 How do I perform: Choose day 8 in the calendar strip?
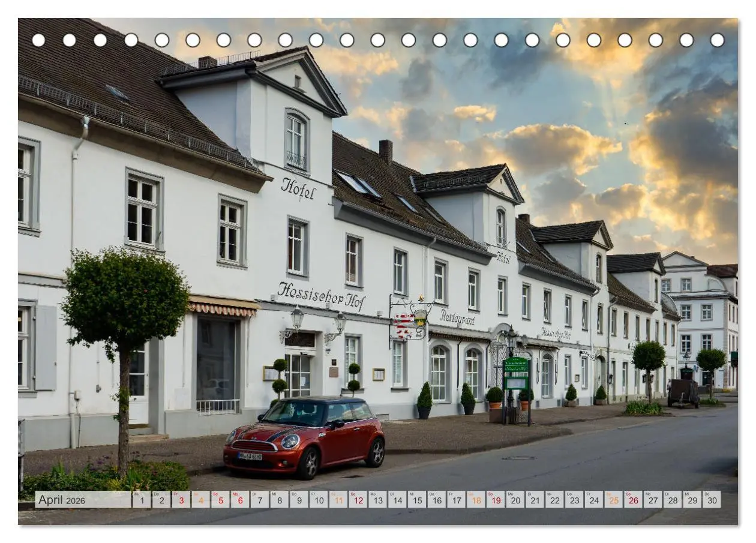pyautogui.click(x=280, y=500)
